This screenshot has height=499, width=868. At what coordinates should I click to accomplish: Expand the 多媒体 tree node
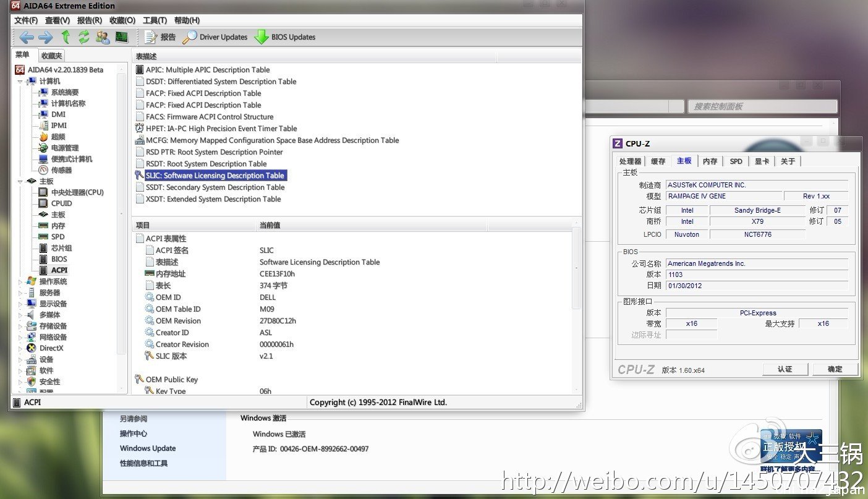click(x=20, y=315)
